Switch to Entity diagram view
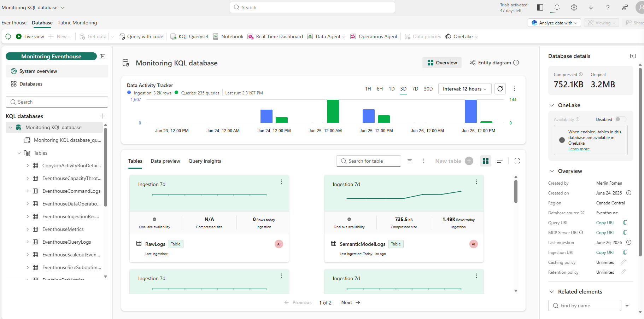Viewport: 644px width, 319px height. [x=491, y=63]
